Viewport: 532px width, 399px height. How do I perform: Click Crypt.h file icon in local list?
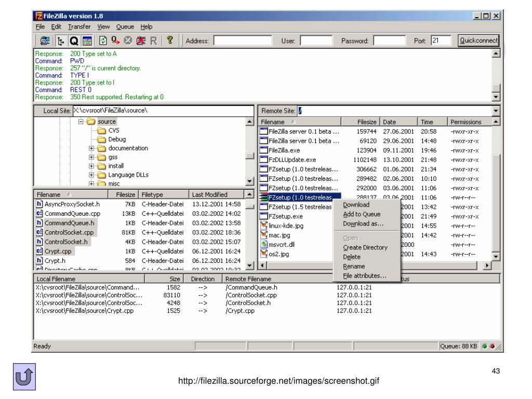coord(39,261)
